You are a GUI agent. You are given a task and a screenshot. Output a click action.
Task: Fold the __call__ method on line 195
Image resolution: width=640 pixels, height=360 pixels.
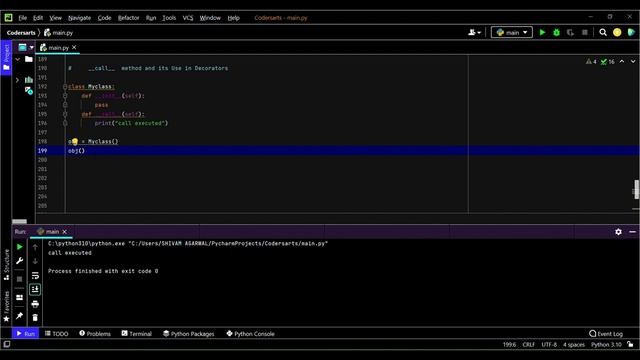tap(65, 114)
